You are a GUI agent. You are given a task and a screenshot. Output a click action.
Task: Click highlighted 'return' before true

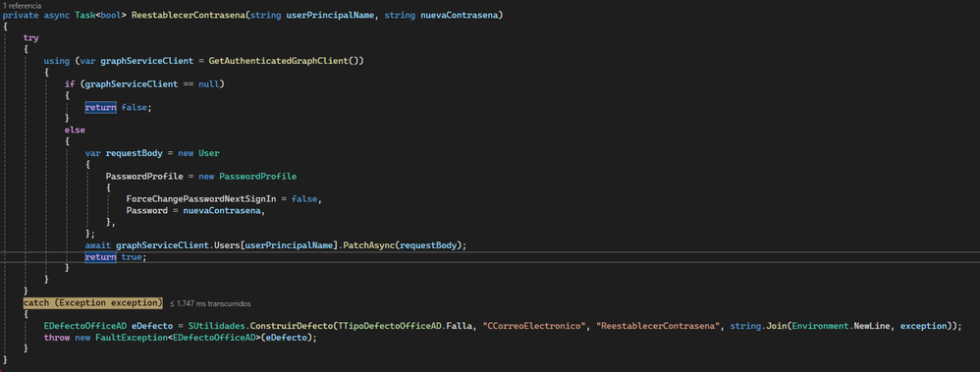(x=100, y=257)
